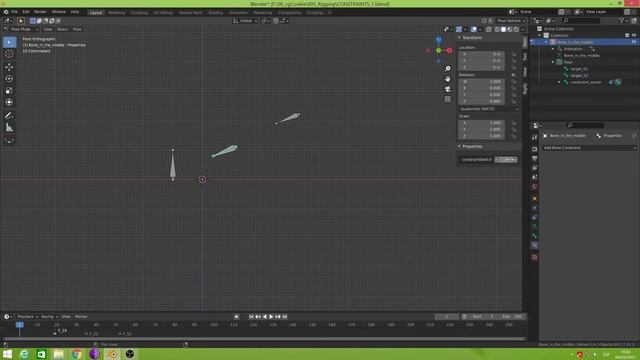Click the blue Z axis gizmo ball
Image resolution: width=640 pixels, height=360 pixels.
click(x=438, y=40)
